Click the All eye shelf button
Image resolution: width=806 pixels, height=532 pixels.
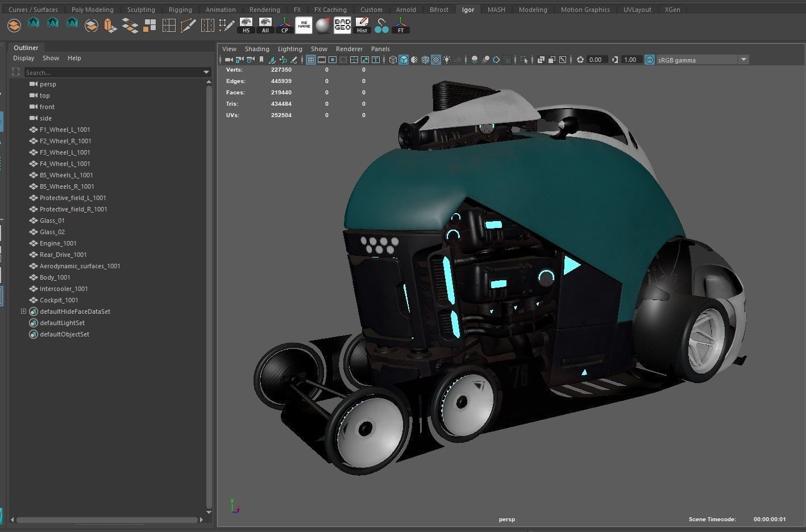265,26
